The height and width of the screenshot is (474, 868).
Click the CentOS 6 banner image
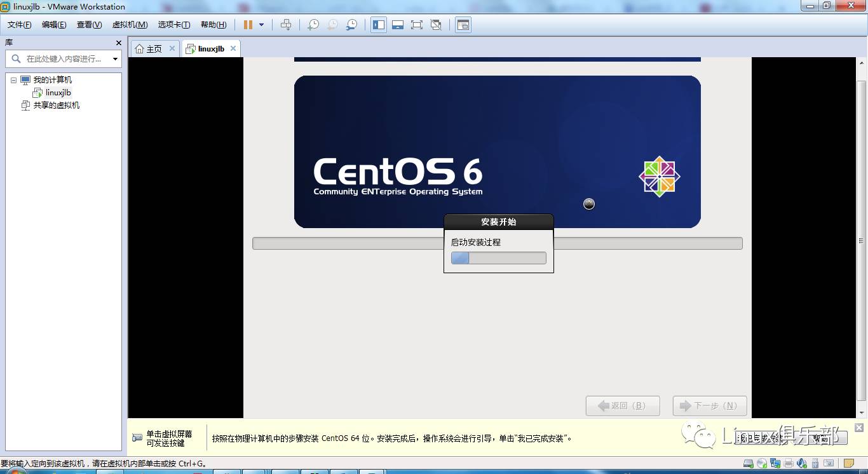click(x=497, y=152)
